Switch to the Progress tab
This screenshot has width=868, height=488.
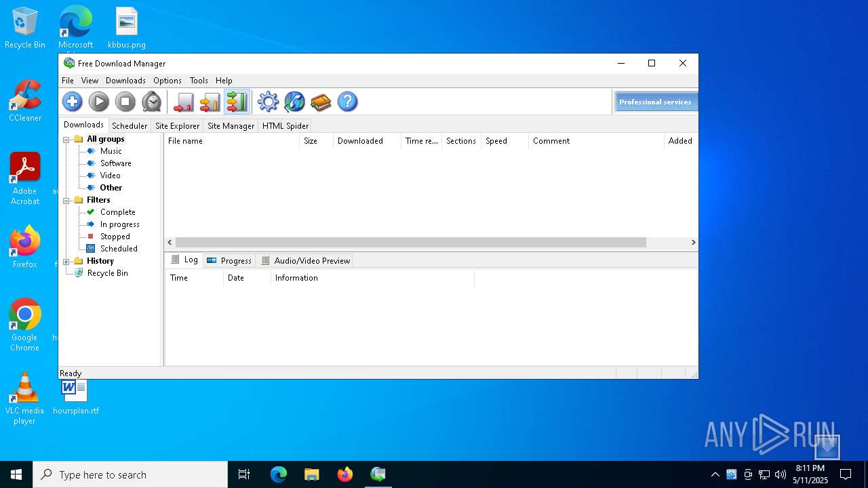click(x=229, y=260)
